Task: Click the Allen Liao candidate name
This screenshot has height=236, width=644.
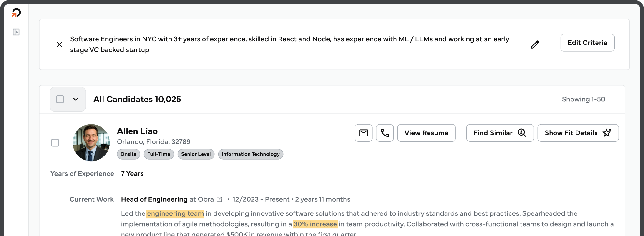Action: pyautogui.click(x=137, y=131)
